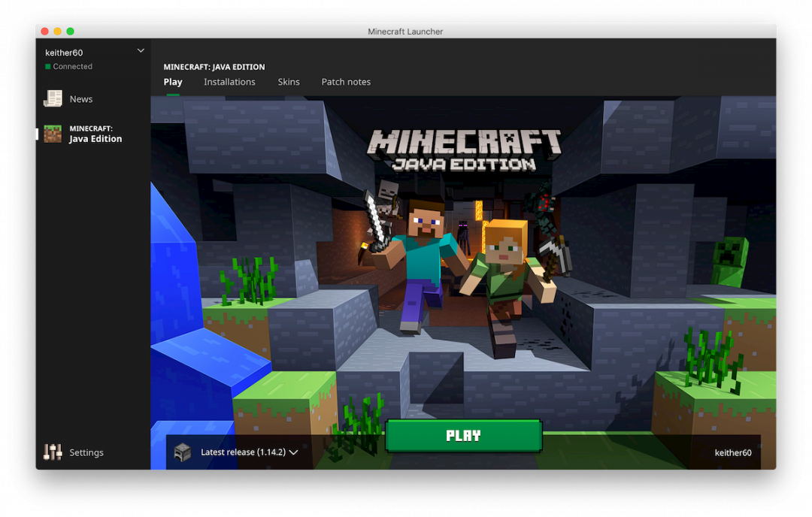The image size is (812, 517).
Task: Open the Skins tab
Action: pos(289,81)
